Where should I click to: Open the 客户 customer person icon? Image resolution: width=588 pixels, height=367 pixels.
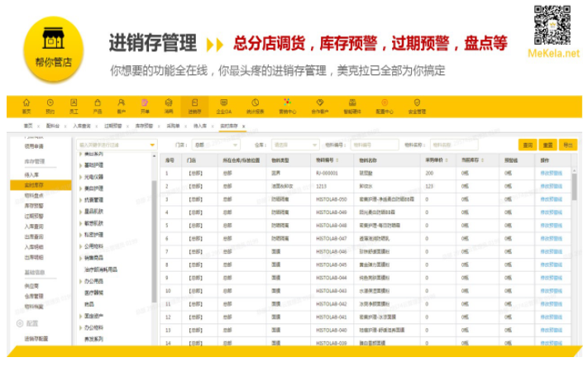[x=121, y=102]
